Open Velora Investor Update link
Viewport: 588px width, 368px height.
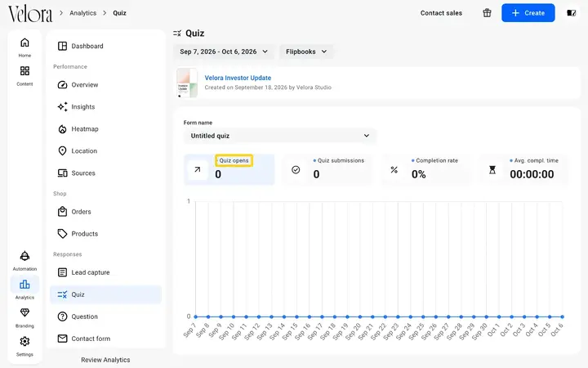point(238,78)
